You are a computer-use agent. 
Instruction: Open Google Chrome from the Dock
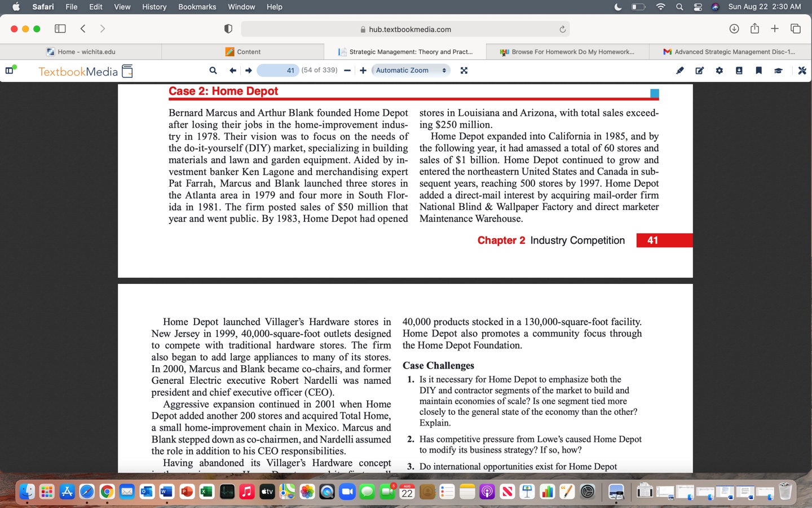click(107, 492)
